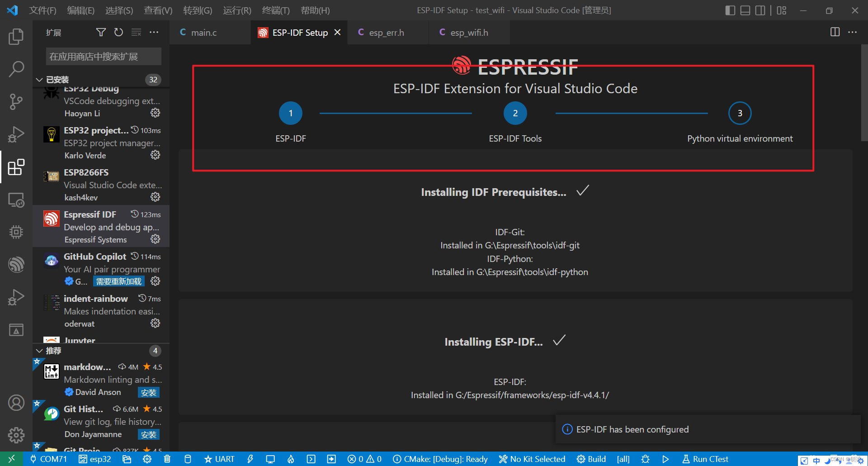The height and width of the screenshot is (466, 868).
Task: Click the flame build-flash-monitor icon
Action: tap(291, 459)
